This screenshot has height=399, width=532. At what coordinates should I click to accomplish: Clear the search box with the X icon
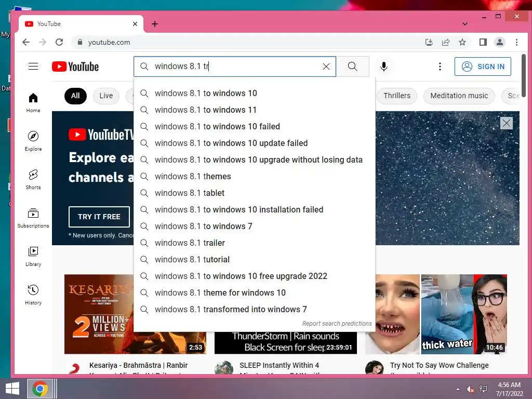326,66
